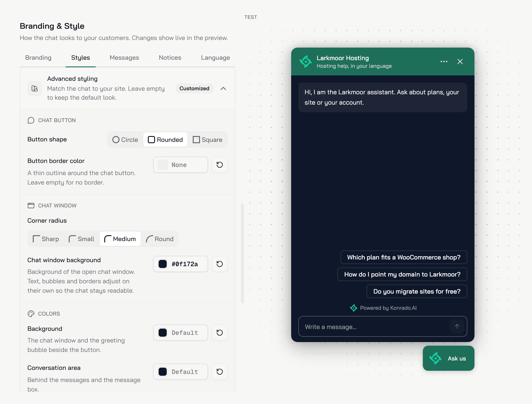
Task: Open the chat header three-dot menu
Action: coord(444,61)
